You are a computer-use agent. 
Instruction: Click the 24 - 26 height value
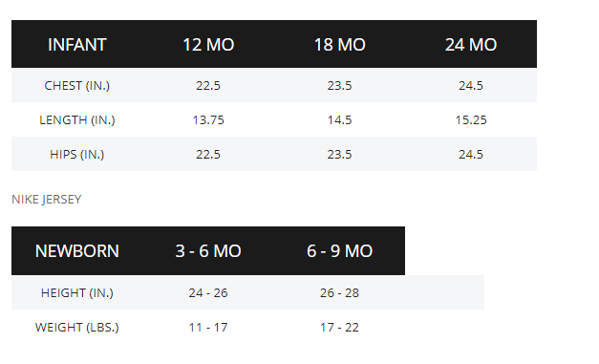(208, 293)
